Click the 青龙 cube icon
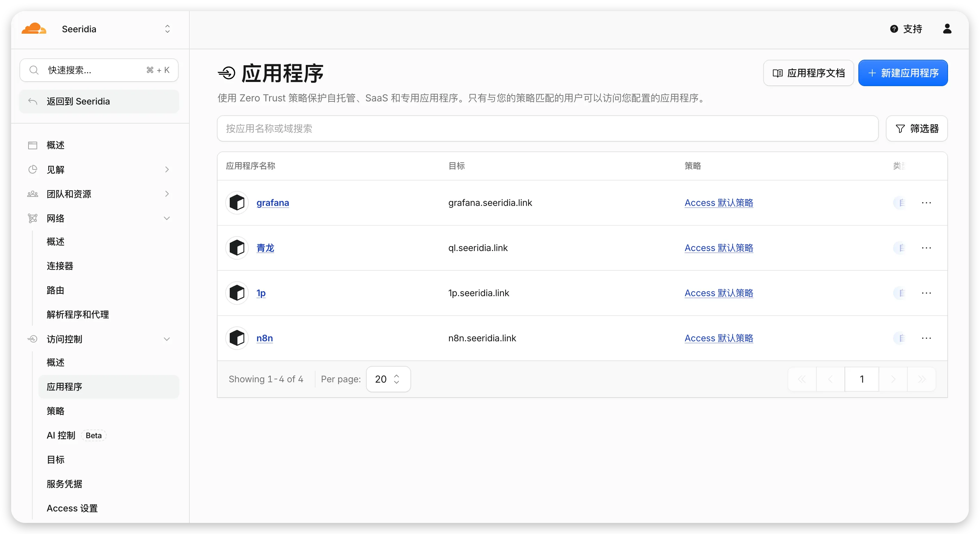 237,248
